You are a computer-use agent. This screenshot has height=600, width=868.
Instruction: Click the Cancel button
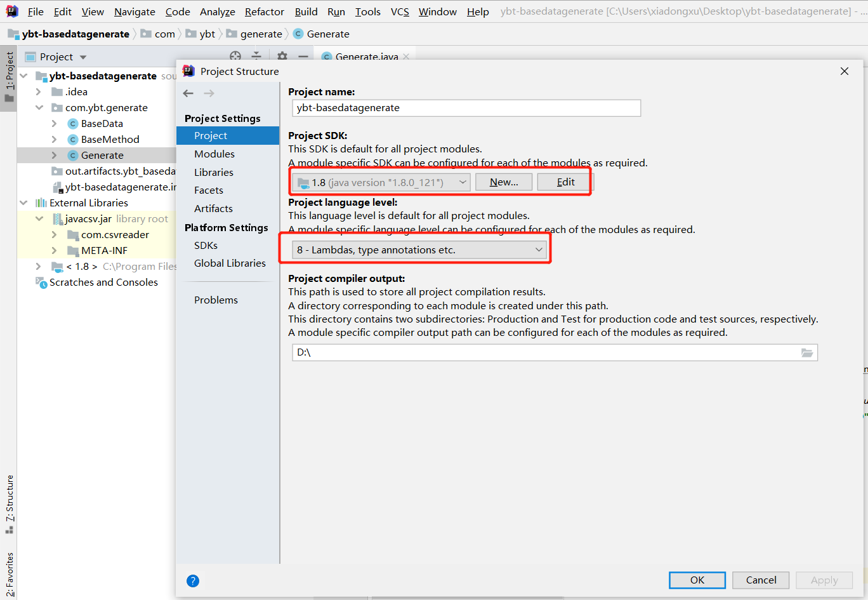[x=761, y=580]
